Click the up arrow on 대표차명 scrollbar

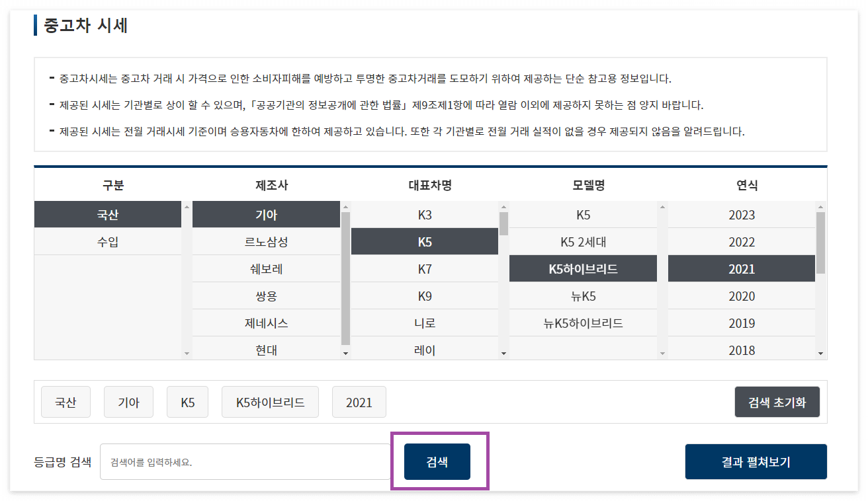pos(503,206)
